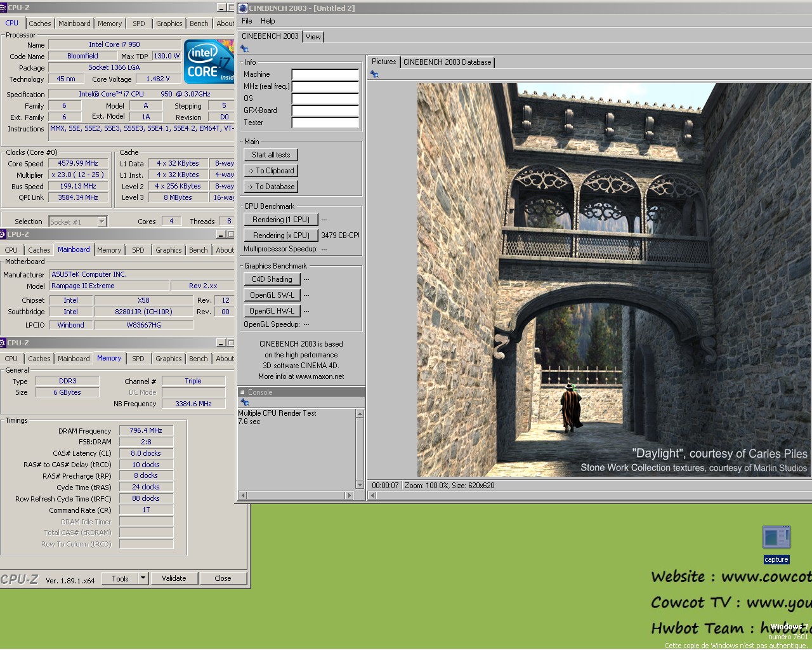Click the Intel Core i7 950 name field
The image size is (812, 650).
[114, 44]
